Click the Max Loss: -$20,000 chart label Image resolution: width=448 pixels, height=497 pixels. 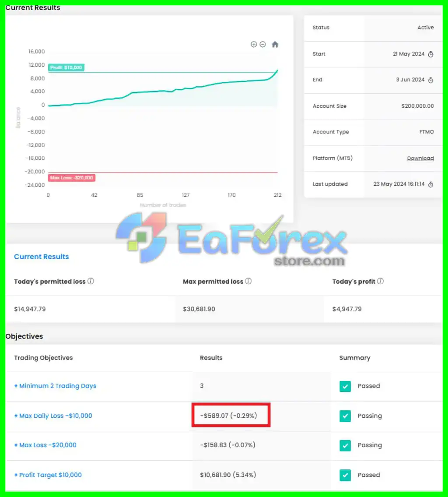click(x=72, y=178)
